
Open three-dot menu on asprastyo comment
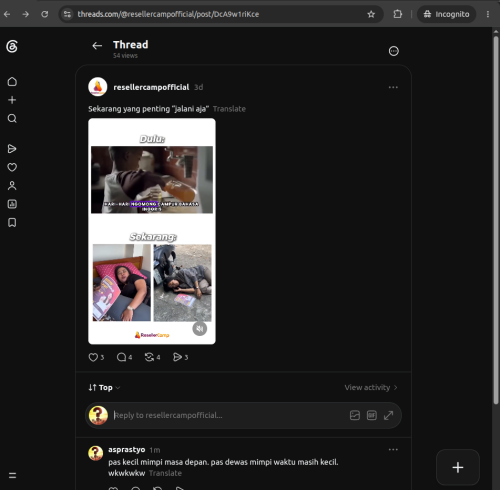[393, 450]
